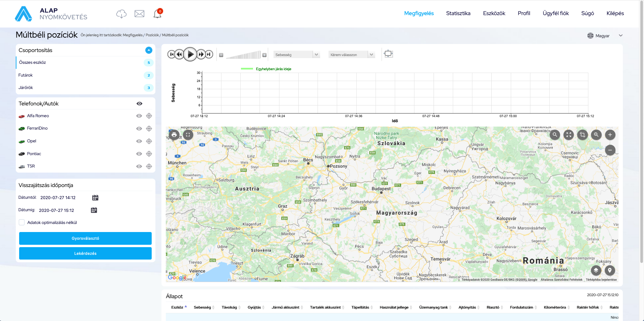This screenshot has height=321, width=644.
Task: Click the notification bell icon
Action: [157, 14]
